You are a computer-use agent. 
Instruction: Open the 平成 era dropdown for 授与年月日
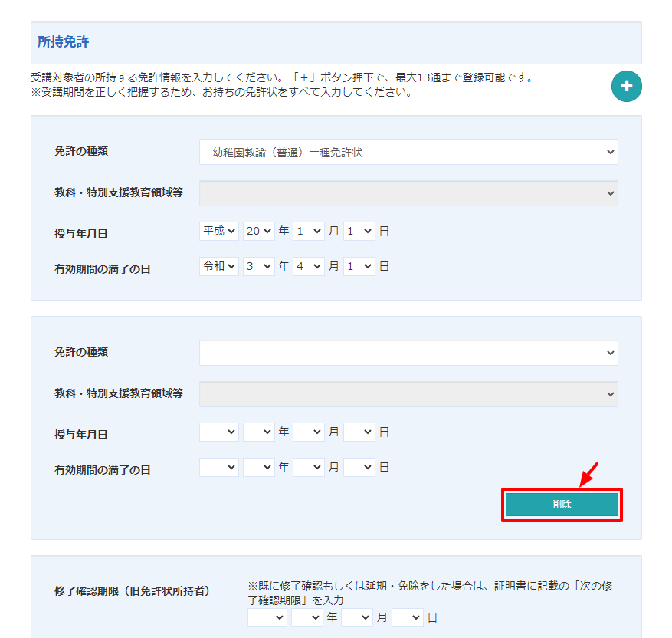tap(219, 231)
